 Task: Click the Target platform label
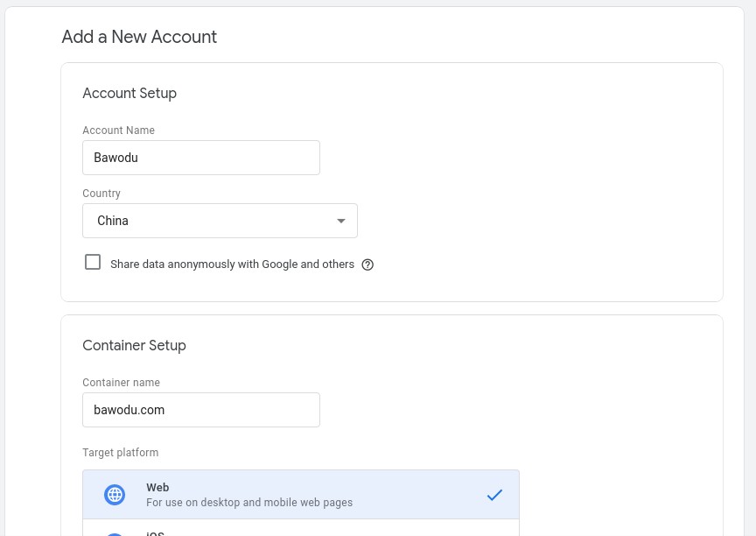pos(121,453)
